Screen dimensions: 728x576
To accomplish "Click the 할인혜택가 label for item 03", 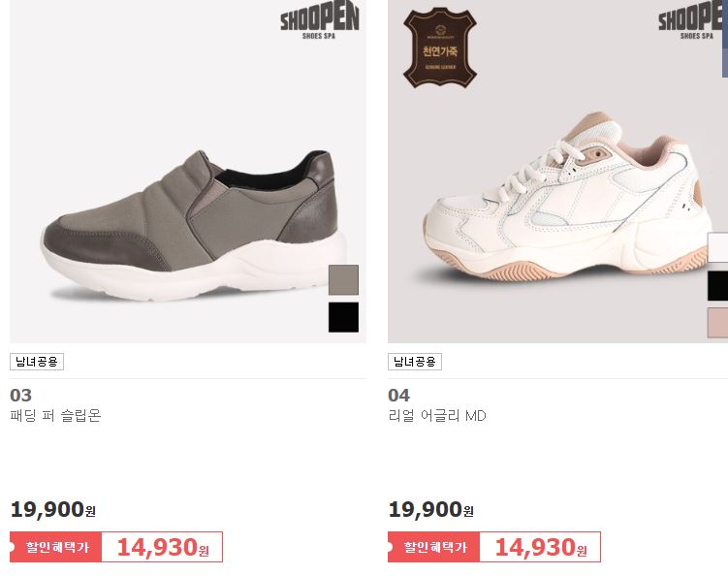I will click(x=55, y=547).
